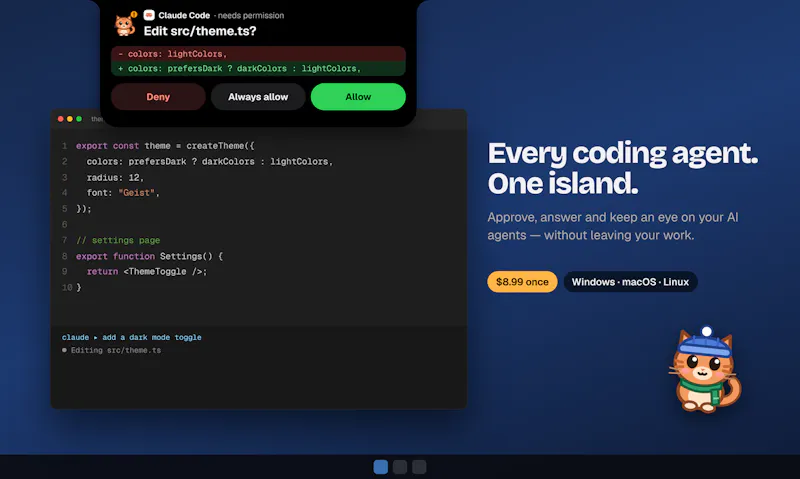Click the headline 'Every coding agent.'

(x=623, y=153)
